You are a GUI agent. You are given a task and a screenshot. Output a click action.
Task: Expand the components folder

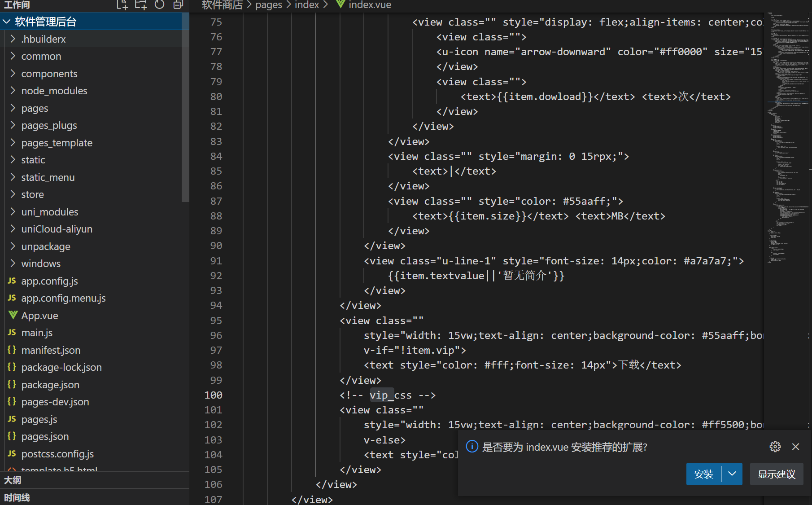[x=13, y=74]
